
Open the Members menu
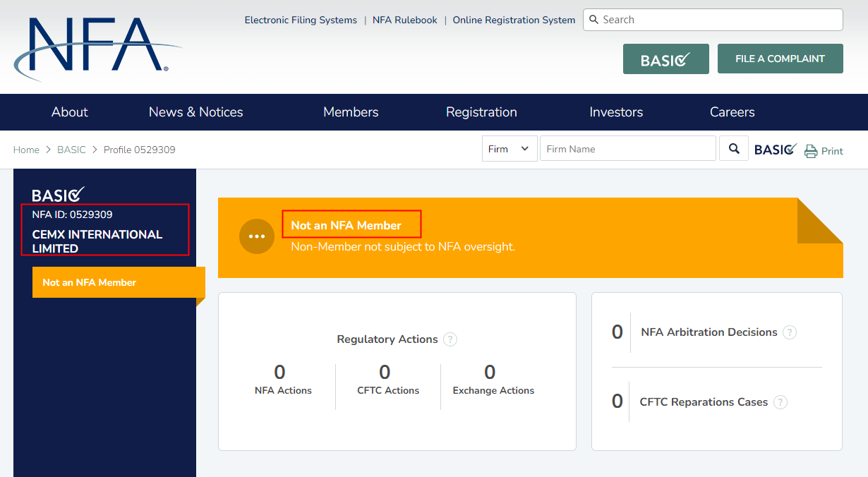351,112
